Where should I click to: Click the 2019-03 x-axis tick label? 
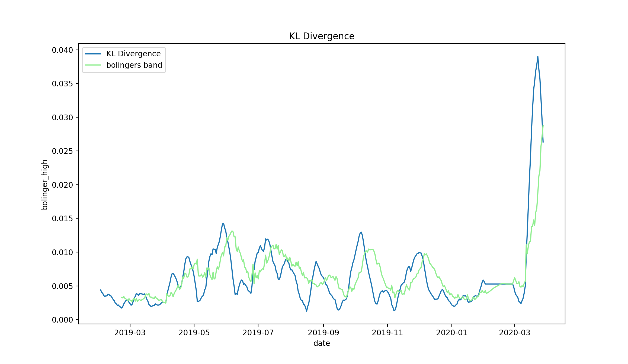tap(130, 333)
